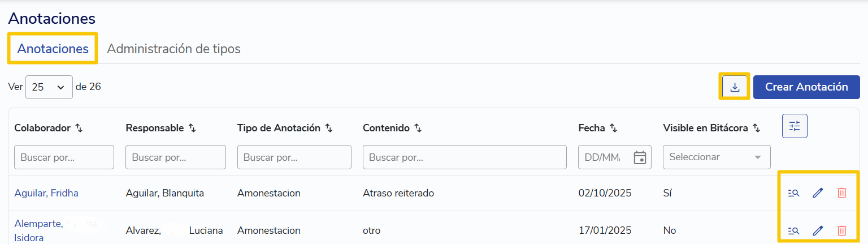The width and height of the screenshot is (868, 244).
Task: Open calendar picker in Fecha filter
Action: pos(640,157)
